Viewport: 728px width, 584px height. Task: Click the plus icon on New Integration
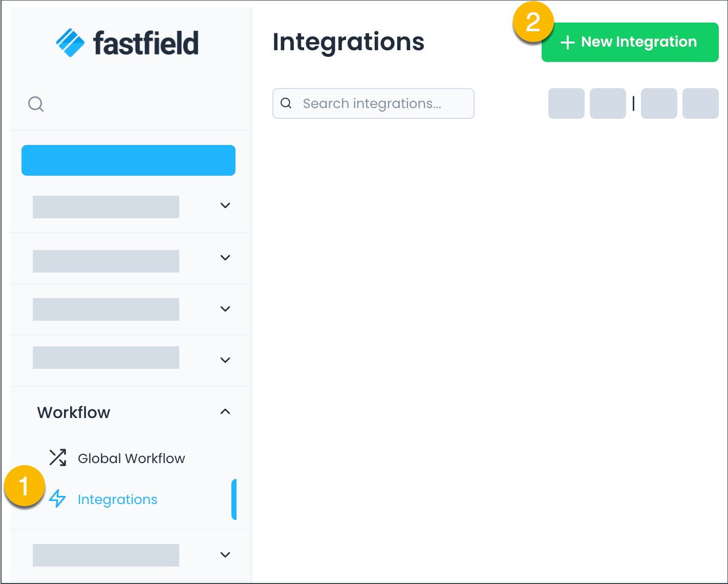tap(567, 42)
